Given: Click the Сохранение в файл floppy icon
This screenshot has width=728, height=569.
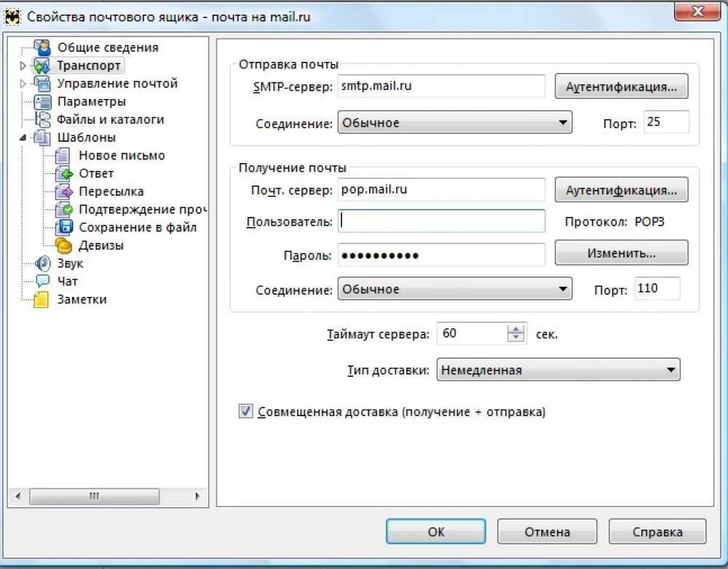Looking at the screenshot, I should coord(63,228).
